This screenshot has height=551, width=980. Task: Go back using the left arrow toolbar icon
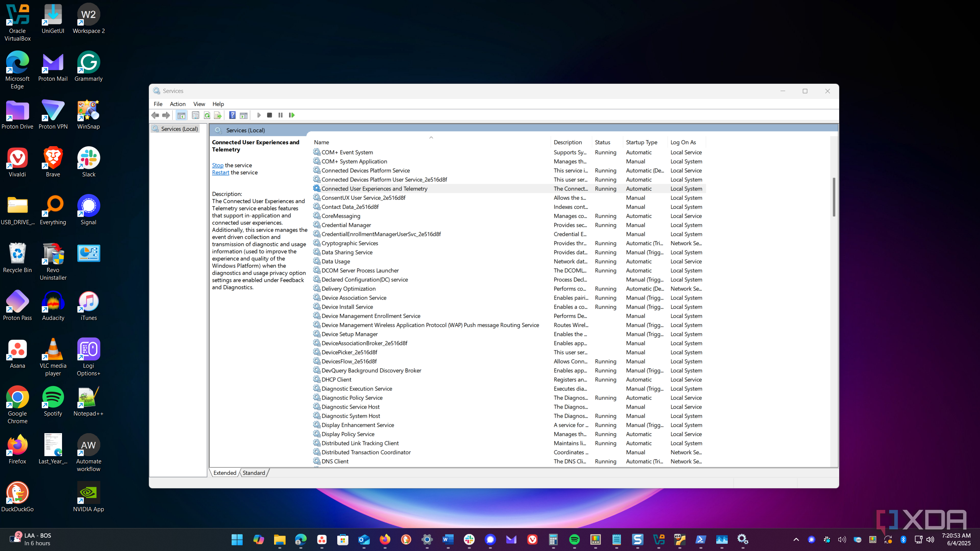(x=155, y=115)
